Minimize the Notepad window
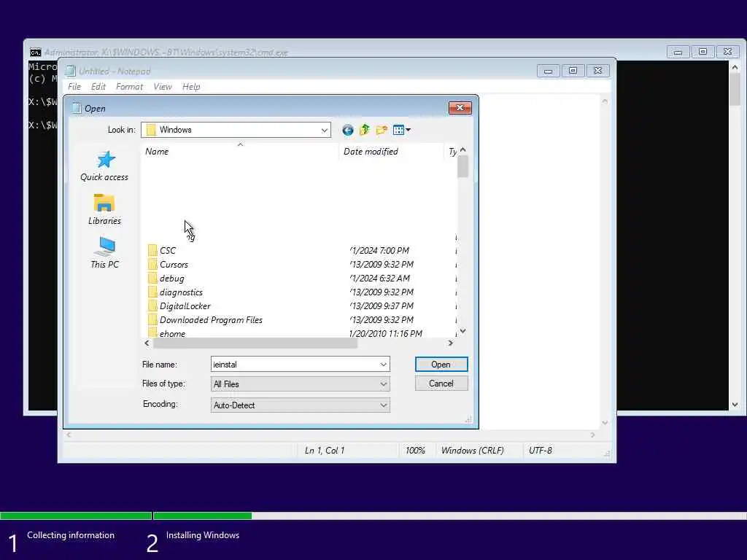Screen dimensions: 747x560 (549, 71)
